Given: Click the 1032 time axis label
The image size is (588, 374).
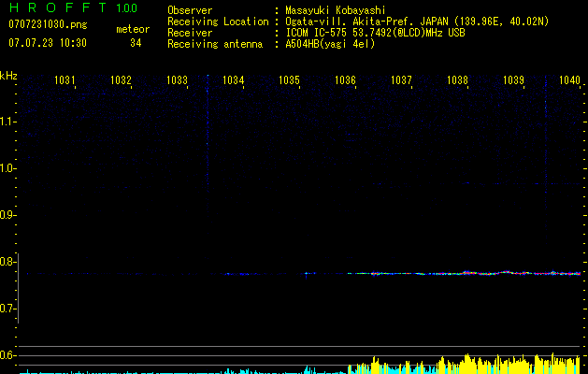Looking at the screenshot, I should 121,80.
